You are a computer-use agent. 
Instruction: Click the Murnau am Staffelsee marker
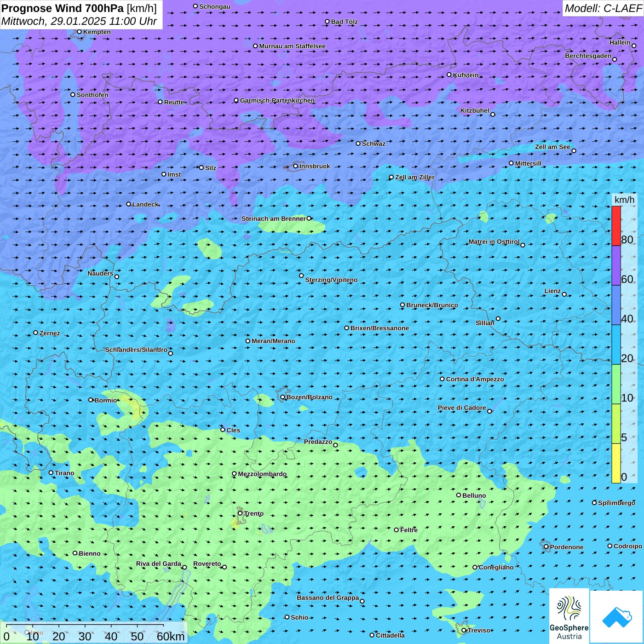(255, 46)
